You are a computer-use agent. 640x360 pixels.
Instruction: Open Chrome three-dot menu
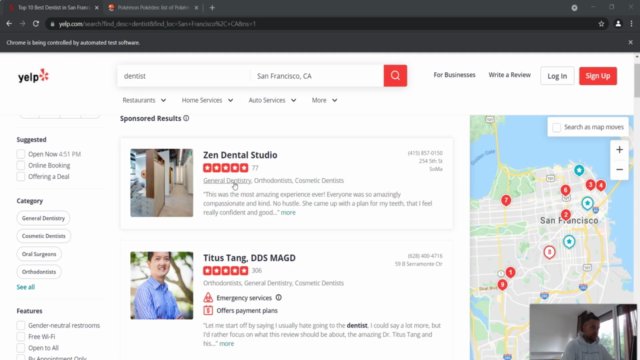[x=631, y=24]
